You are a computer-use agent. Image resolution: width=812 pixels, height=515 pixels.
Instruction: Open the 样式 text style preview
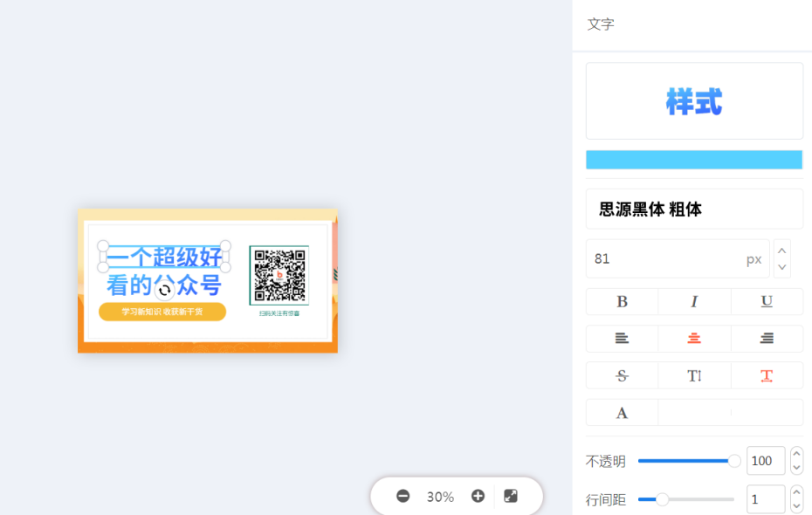click(694, 101)
